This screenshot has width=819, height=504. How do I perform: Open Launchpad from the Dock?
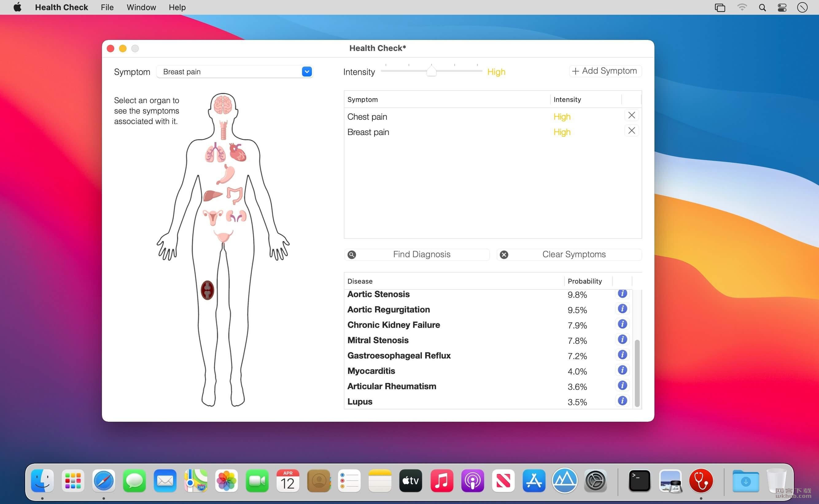[73, 480]
